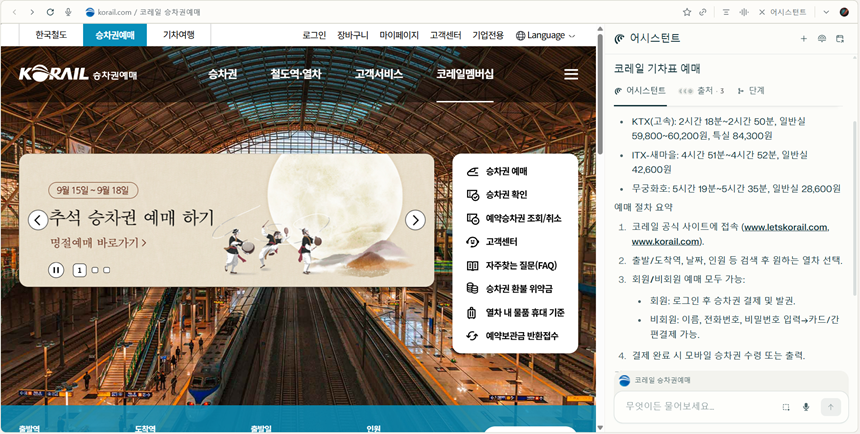Show the previous banner with the left arrow
The width and height of the screenshot is (860, 434).
[x=38, y=221]
